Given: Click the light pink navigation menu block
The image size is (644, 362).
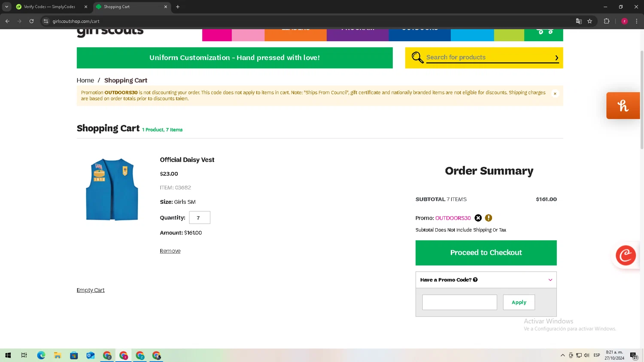Looking at the screenshot, I should coord(248,35).
